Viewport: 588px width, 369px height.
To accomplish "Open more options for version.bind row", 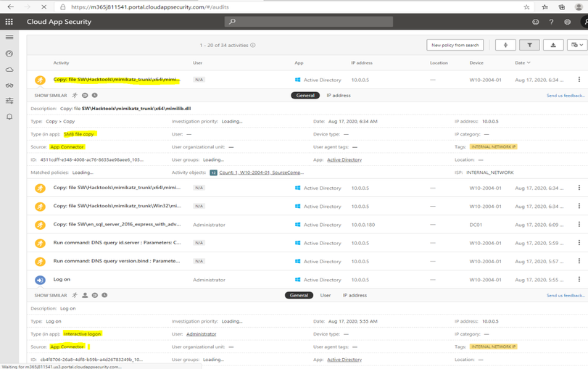I will point(579,261).
